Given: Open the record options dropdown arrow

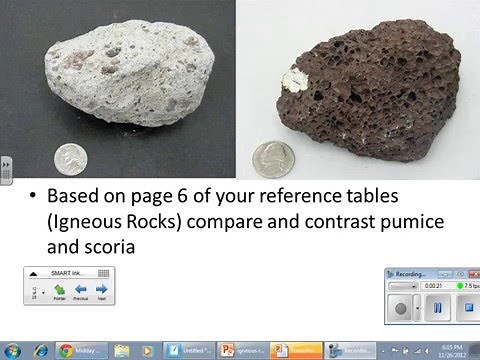Looking at the screenshot, I should pyautogui.click(x=418, y=308).
